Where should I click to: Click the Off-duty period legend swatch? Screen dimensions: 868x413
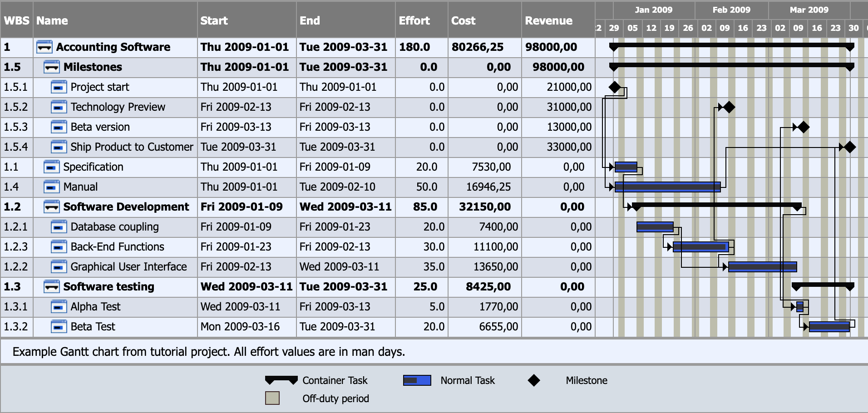coord(272,398)
